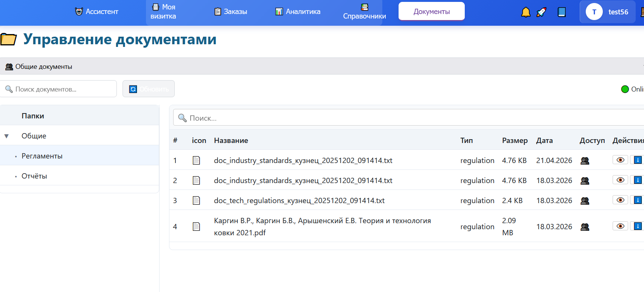Sort by the Тип column header
This screenshot has height=292, width=644.
[467, 140]
